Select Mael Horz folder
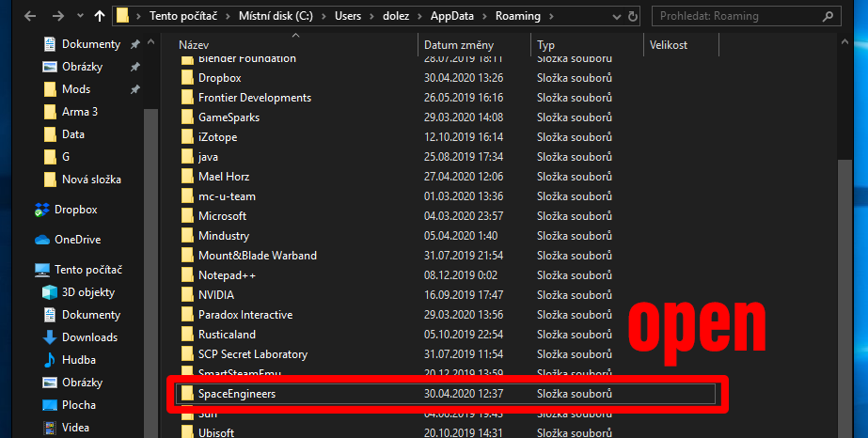 pos(446,177)
